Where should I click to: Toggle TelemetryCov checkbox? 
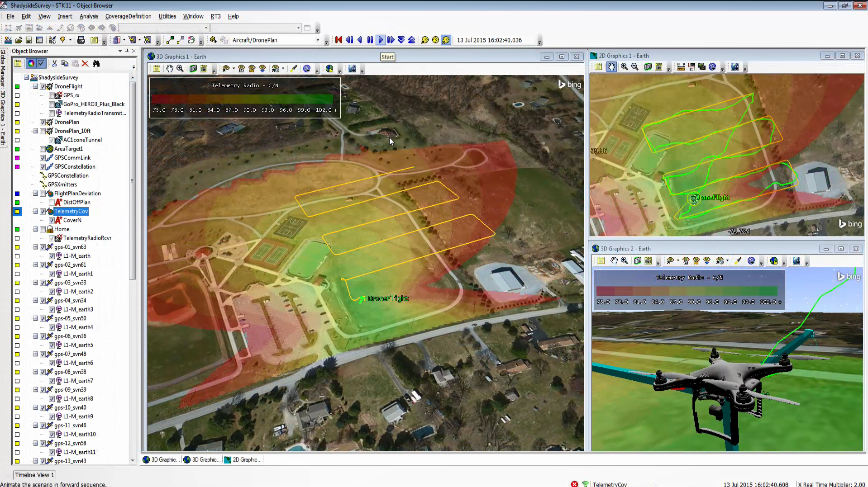click(43, 211)
